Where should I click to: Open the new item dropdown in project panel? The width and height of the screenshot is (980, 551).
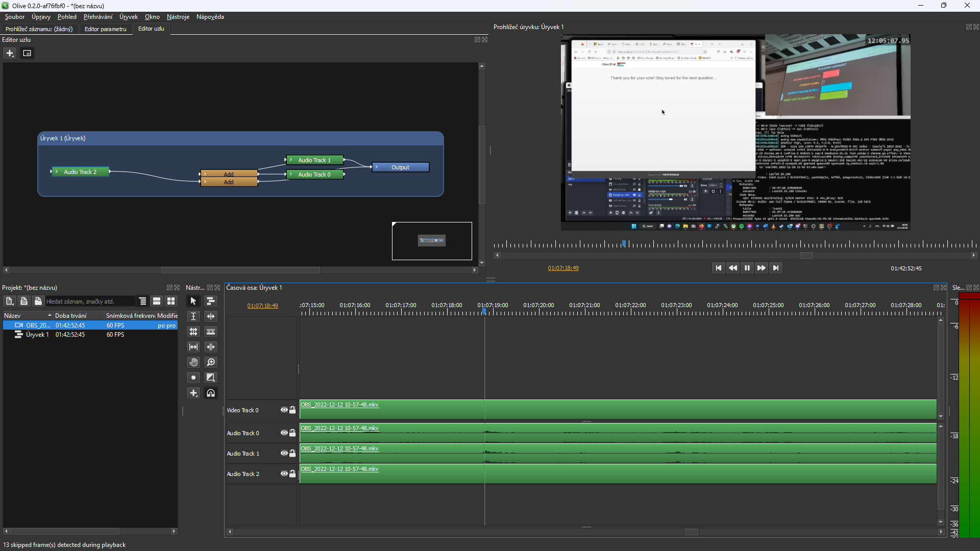pyautogui.click(x=9, y=301)
